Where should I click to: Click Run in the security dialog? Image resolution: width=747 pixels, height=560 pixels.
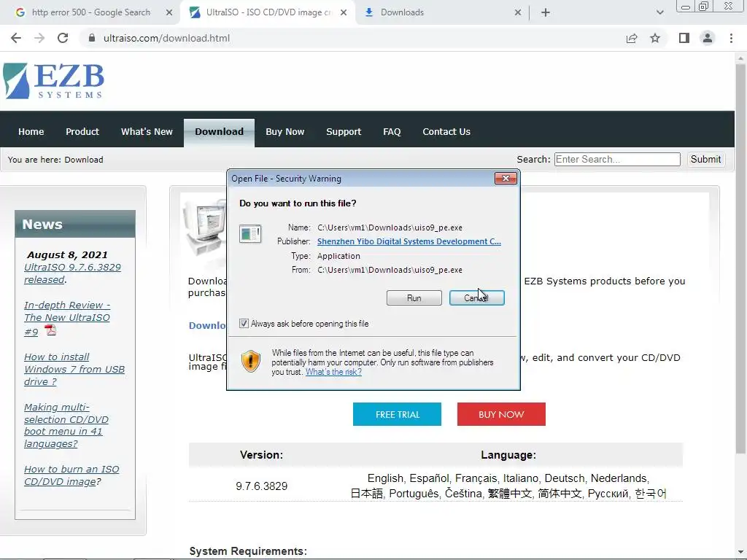pyautogui.click(x=414, y=297)
